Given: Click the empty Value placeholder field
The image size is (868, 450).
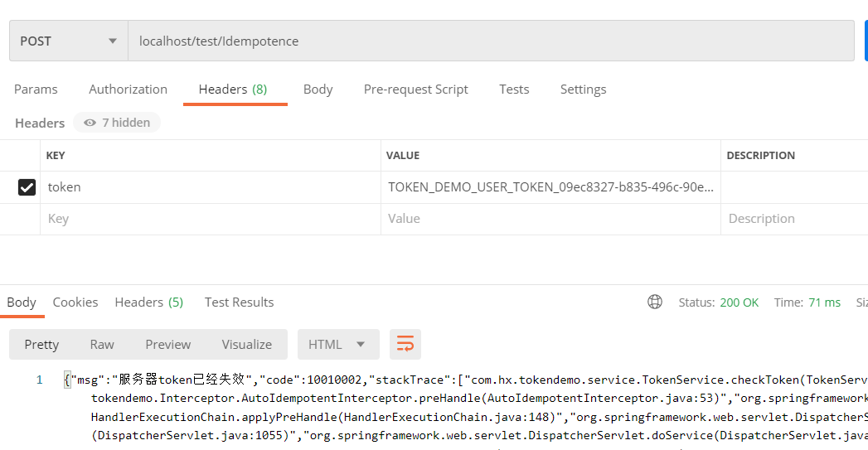Looking at the screenshot, I should coord(550,219).
